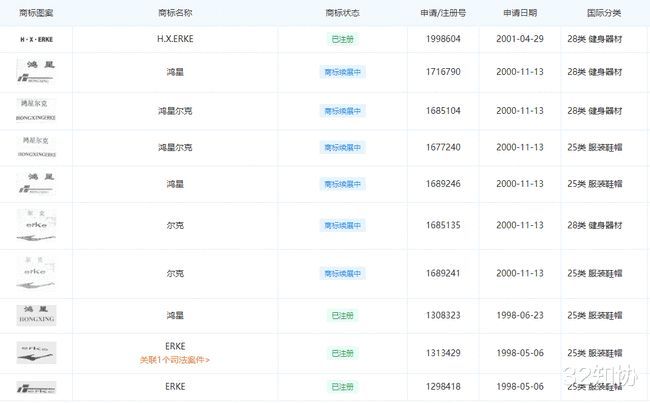Open the trademark image in row 1685104
Image resolution: width=650 pixels, height=403 pixels.
[36, 111]
